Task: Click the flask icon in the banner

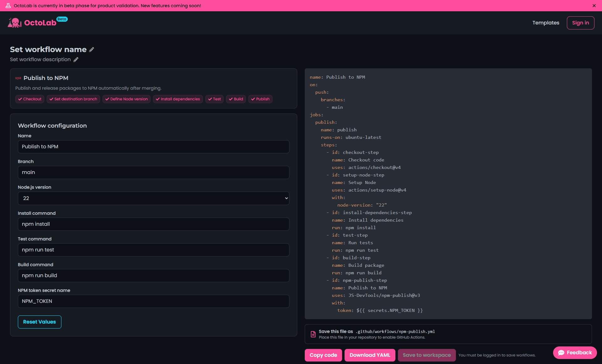Action: (x=8, y=6)
